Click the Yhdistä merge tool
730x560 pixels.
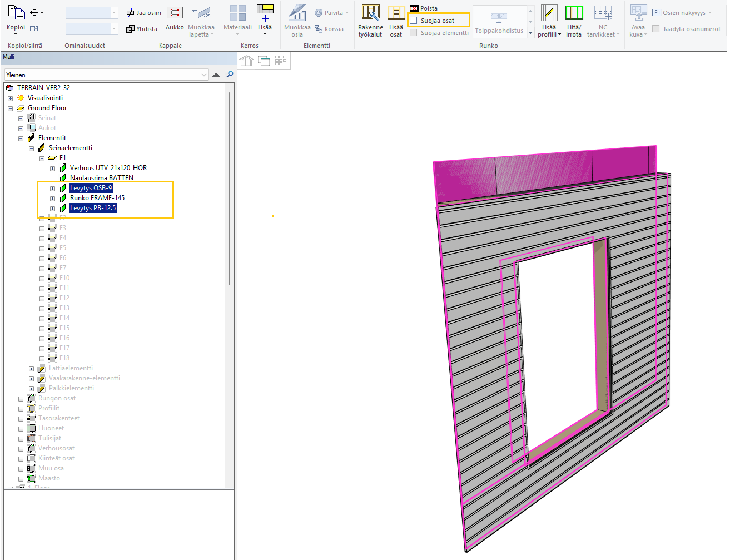pyautogui.click(x=142, y=28)
